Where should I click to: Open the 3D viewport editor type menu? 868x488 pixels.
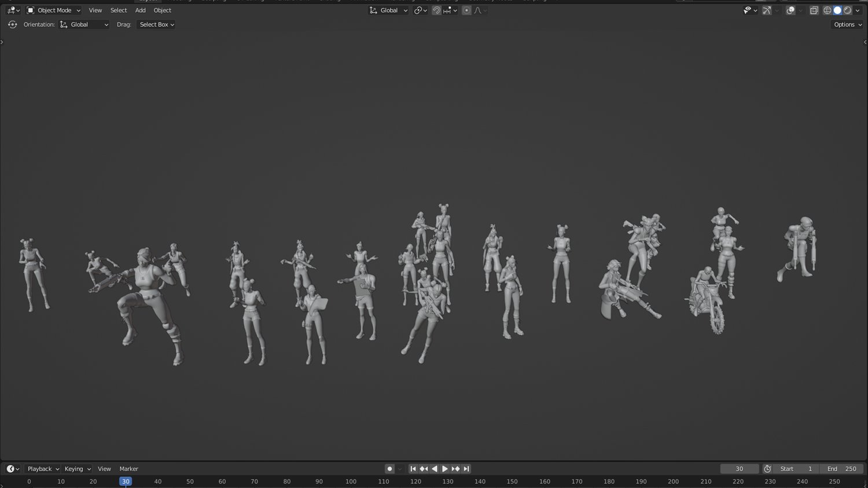[x=13, y=10]
